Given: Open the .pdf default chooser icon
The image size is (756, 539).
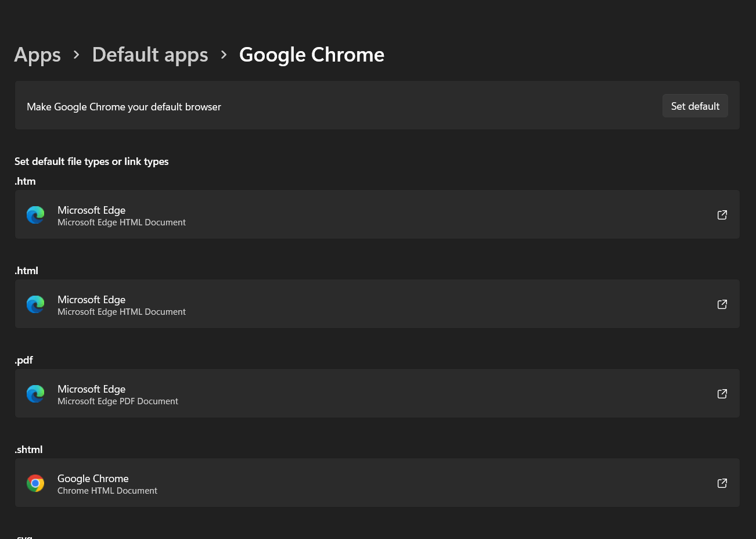Looking at the screenshot, I should coord(722,394).
